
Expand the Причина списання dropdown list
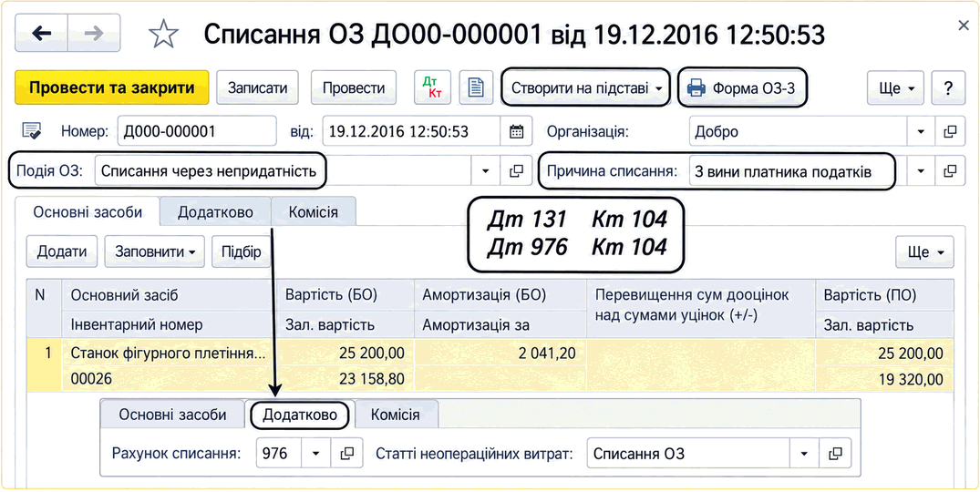click(x=922, y=171)
